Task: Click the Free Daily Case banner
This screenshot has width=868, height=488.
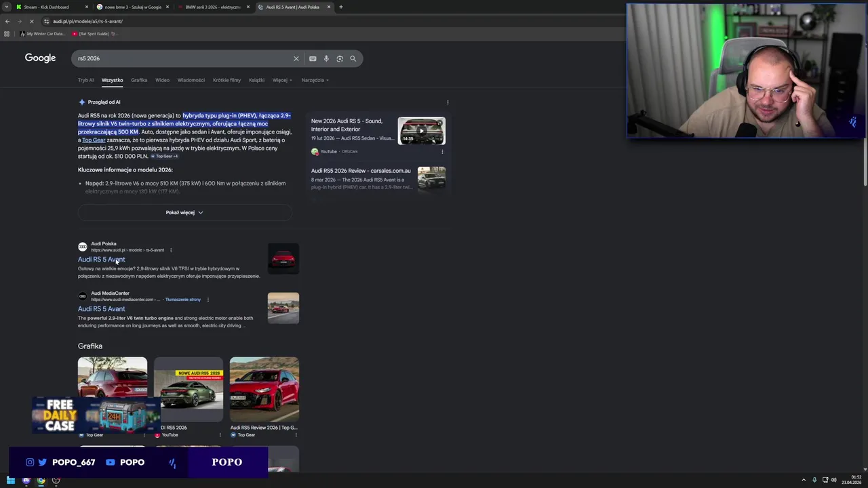Action: tap(96, 415)
